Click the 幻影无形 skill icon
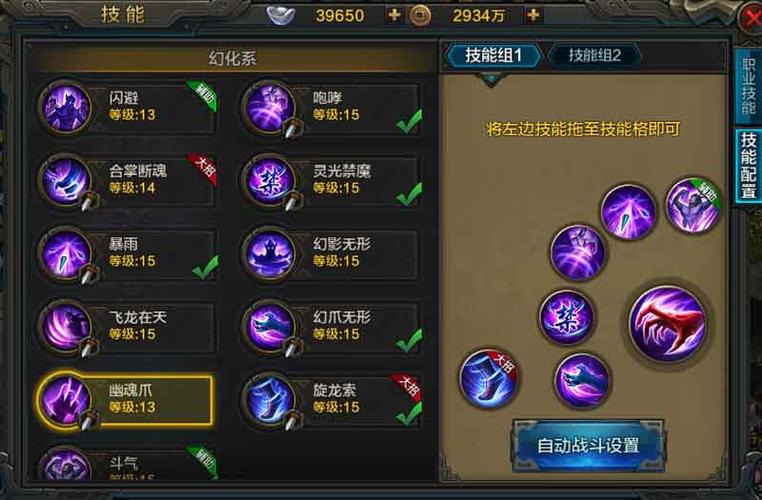The width and height of the screenshot is (762, 500). click(x=270, y=254)
